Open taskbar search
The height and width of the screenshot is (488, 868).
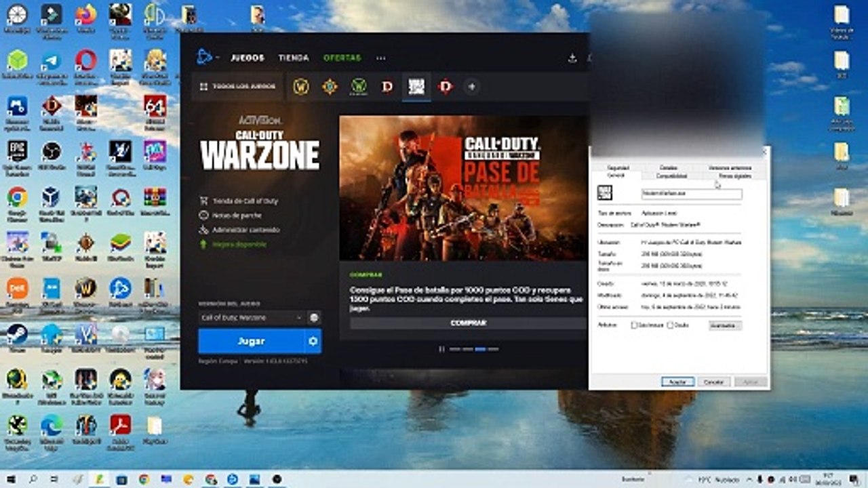point(33,479)
